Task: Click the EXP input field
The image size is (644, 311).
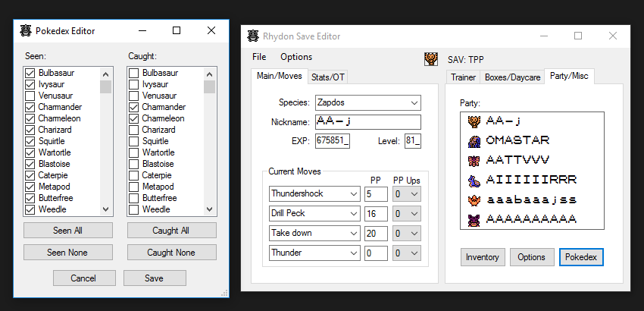Action: (333, 140)
